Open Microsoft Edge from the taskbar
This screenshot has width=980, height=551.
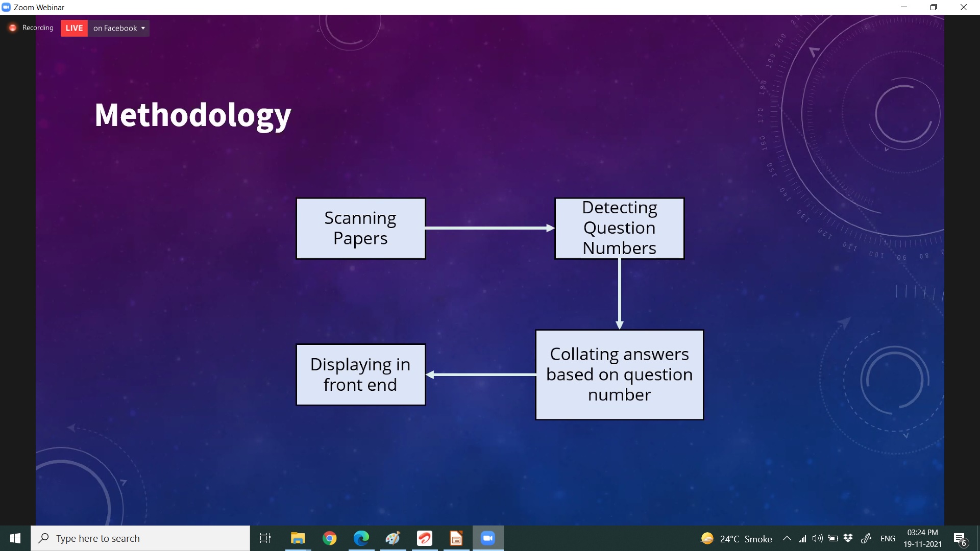361,538
